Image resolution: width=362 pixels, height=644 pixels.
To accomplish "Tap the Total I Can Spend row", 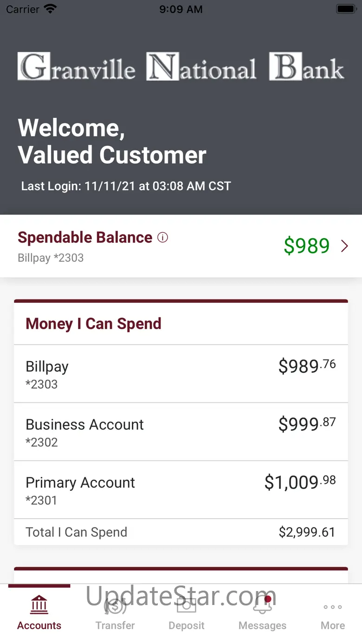I will (x=181, y=532).
